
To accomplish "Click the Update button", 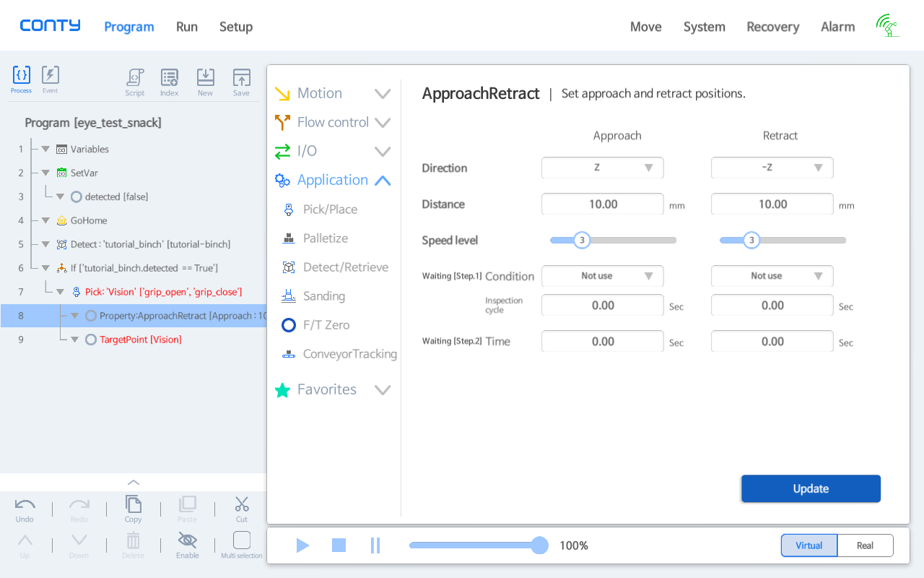I will [811, 488].
